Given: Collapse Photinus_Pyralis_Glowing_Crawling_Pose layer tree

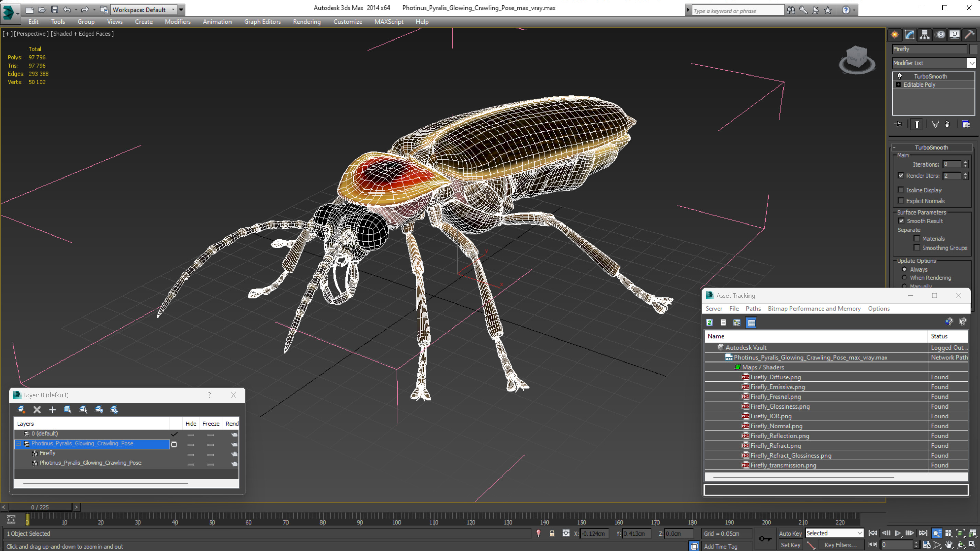Looking at the screenshot, I should point(18,444).
